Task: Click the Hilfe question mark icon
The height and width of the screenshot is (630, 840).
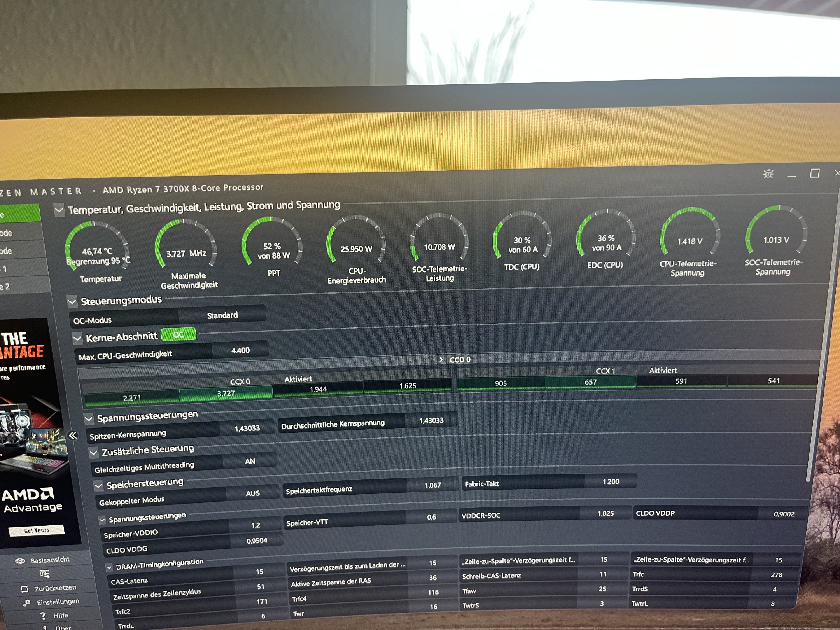Action: [x=43, y=616]
